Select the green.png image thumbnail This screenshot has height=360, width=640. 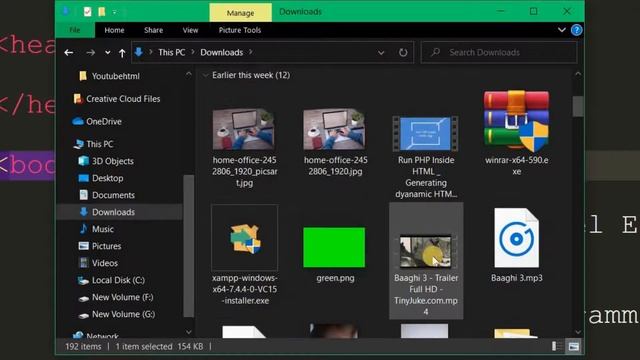[334, 247]
